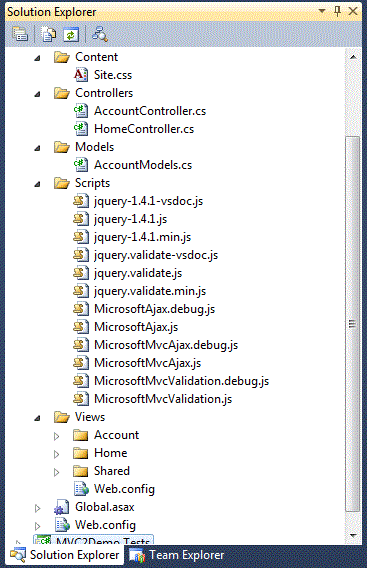
Task: Collapse the Models folder
Action: pos(37,148)
